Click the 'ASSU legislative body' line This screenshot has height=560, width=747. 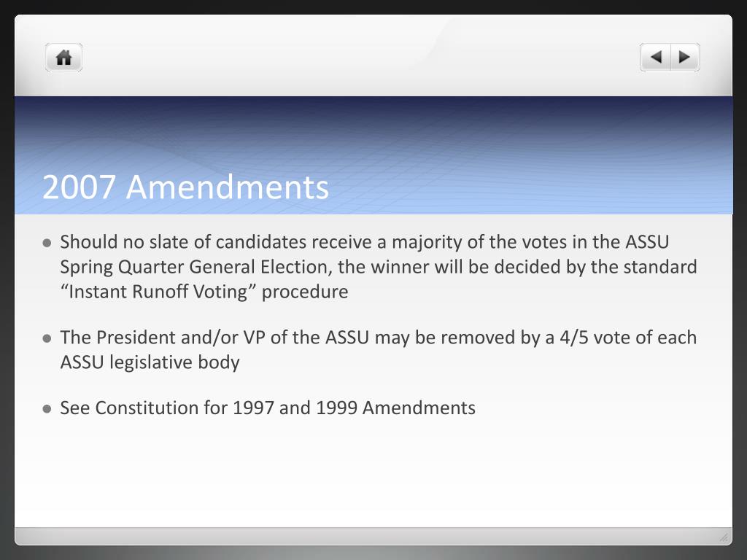150,362
